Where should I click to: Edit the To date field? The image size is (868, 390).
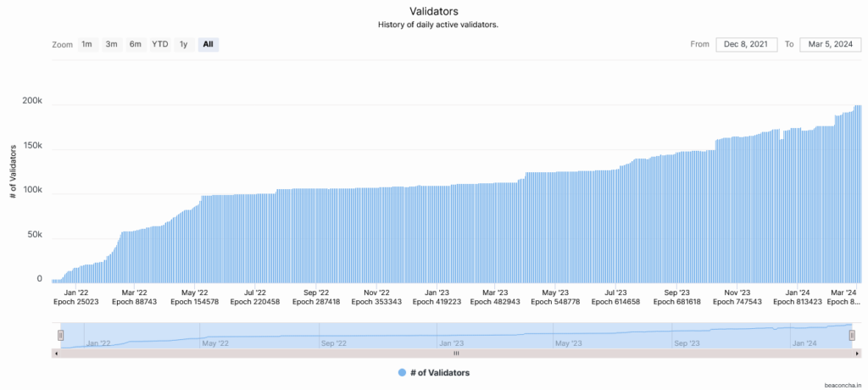831,44
